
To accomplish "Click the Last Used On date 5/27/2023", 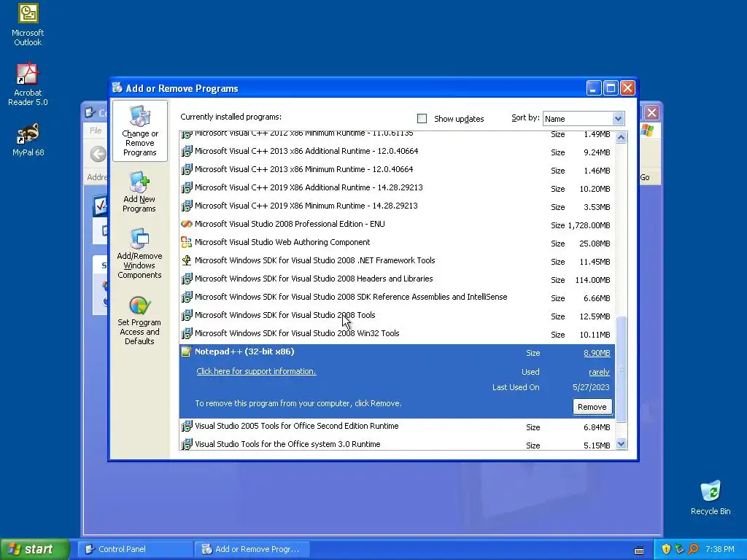I will pyautogui.click(x=591, y=387).
